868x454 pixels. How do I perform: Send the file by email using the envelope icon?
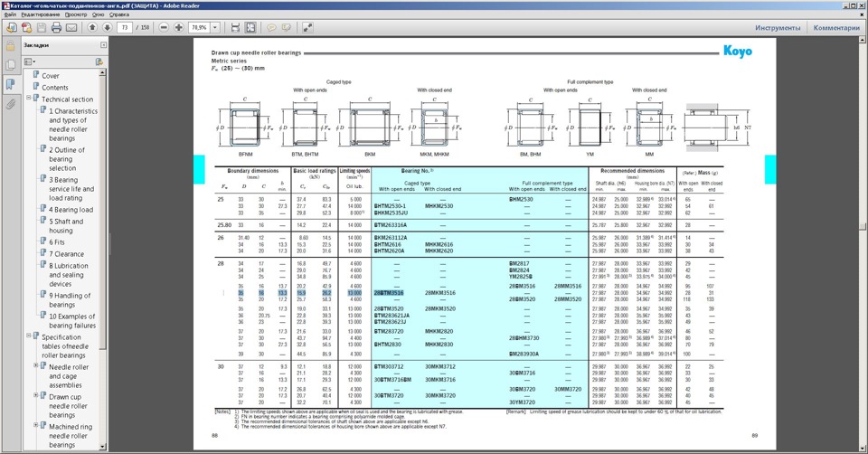[71, 27]
